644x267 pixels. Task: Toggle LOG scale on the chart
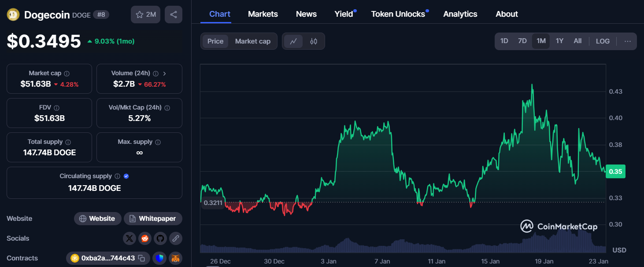pos(603,41)
